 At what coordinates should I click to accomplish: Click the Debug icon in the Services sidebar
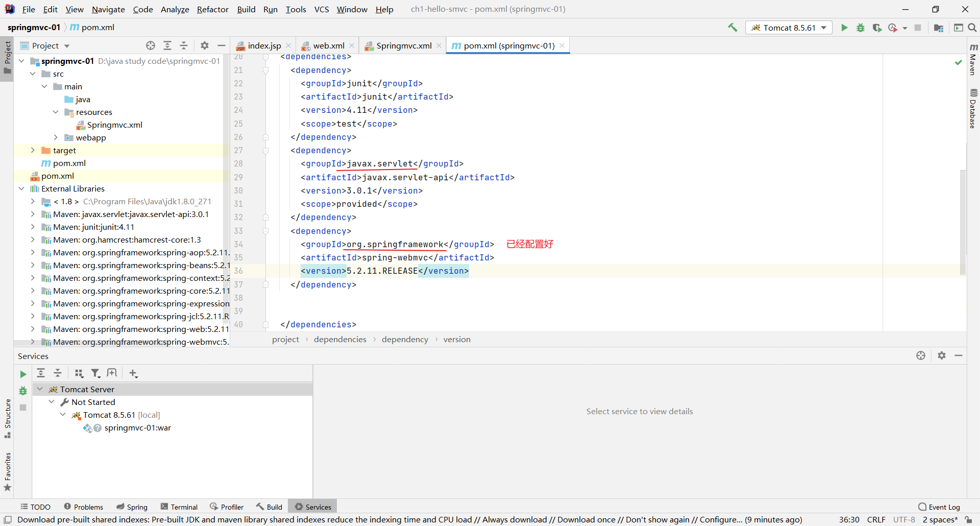click(23, 391)
